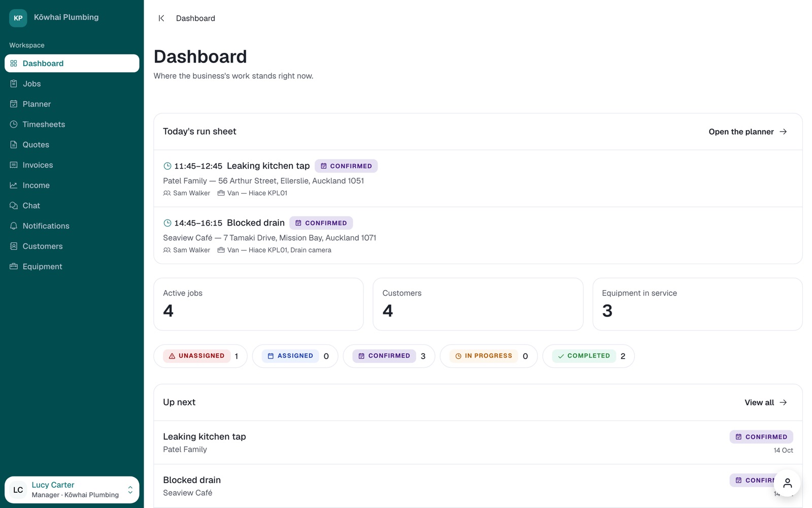Filter by Unassigned status chip
This screenshot has width=812, height=508.
pos(200,356)
